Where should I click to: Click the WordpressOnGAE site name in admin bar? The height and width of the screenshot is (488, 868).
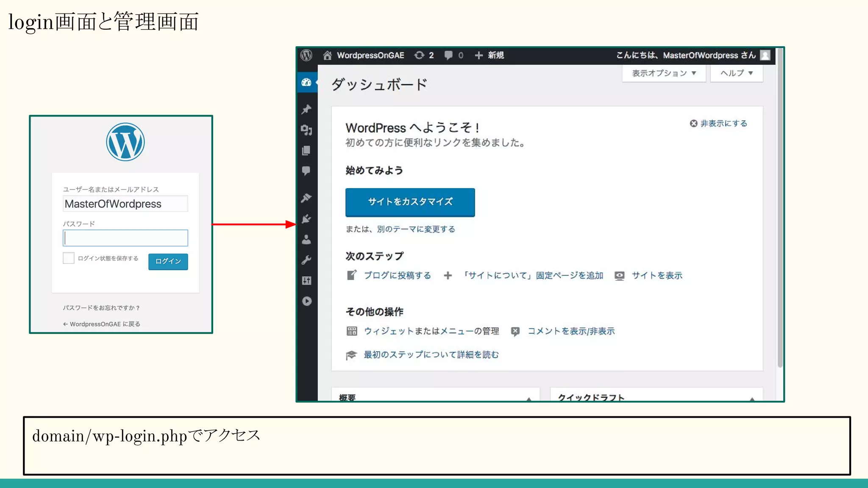pos(370,55)
